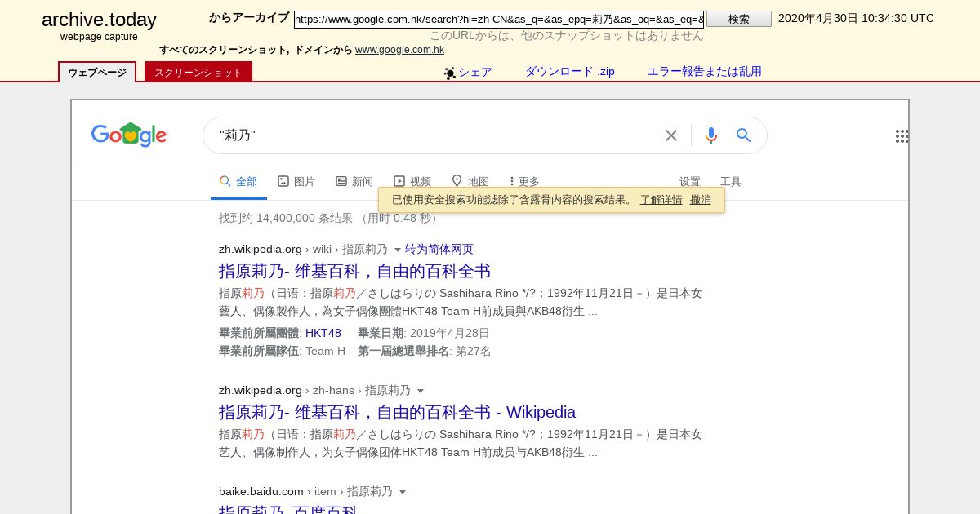Click 畢業前所屬隊伍: Team H text

coord(282,351)
